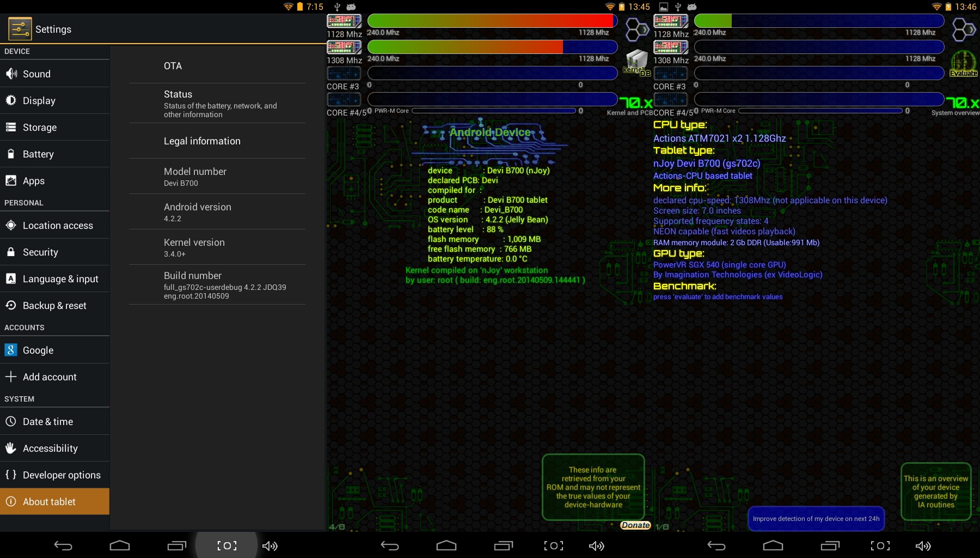Tap volume icon on System overview screen
Screen dimensions: 980x558
[x=923, y=545]
